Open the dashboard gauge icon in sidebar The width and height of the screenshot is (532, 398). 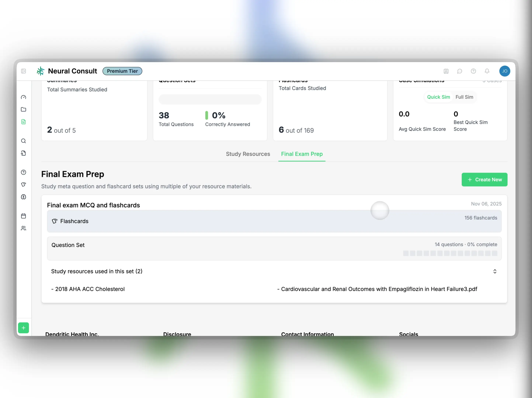[x=23, y=97]
